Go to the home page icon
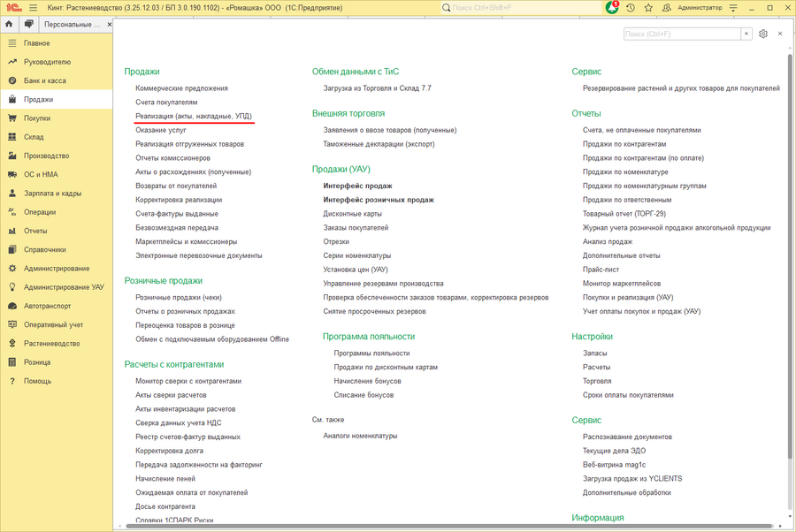This screenshot has height=532, width=796. click(9, 24)
